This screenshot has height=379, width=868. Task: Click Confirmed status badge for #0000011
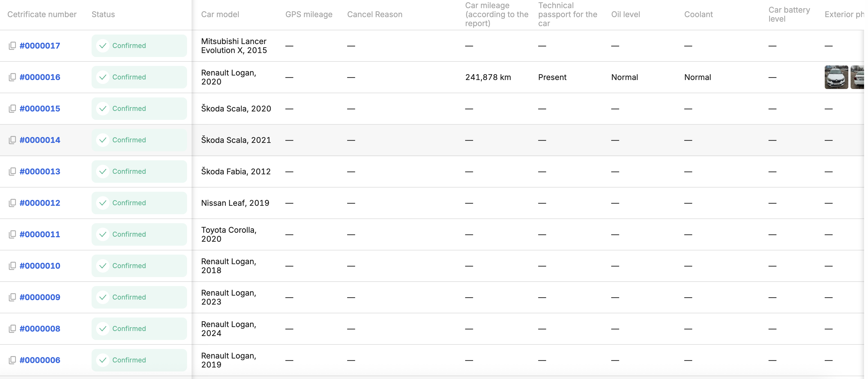pos(139,234)
